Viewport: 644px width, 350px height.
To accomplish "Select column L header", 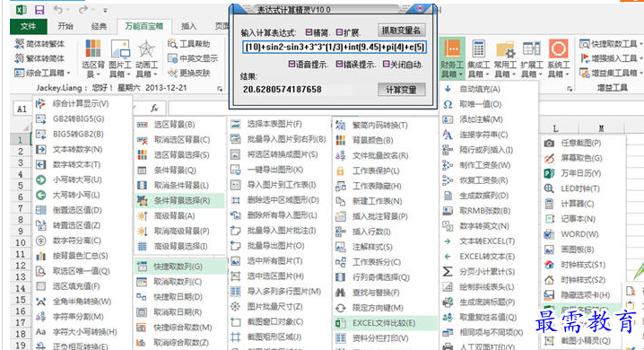I will click(x=555, y=128).
